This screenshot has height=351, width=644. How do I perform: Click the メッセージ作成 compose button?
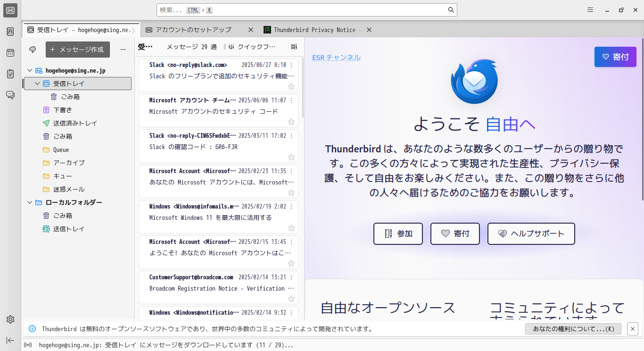[78, 50]
